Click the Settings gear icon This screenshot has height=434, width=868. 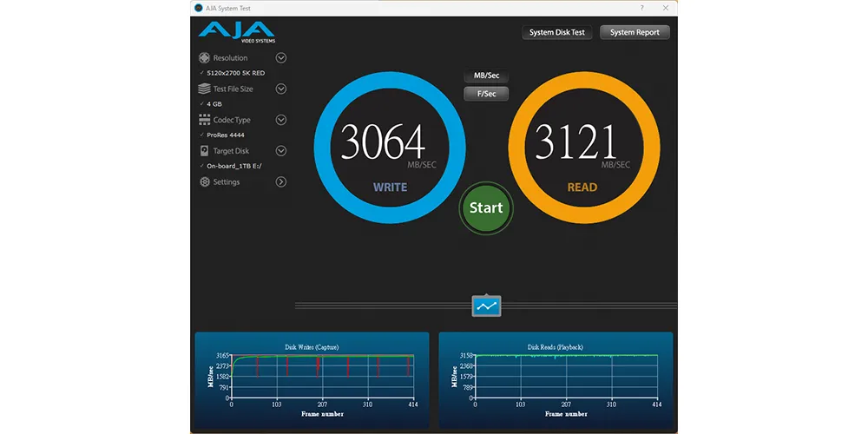[x=205, y=182]
